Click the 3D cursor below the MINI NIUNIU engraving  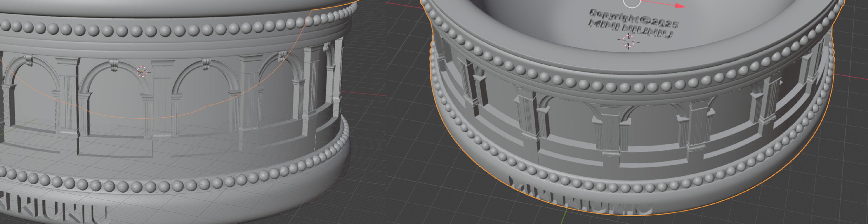[x=628, y=41]
